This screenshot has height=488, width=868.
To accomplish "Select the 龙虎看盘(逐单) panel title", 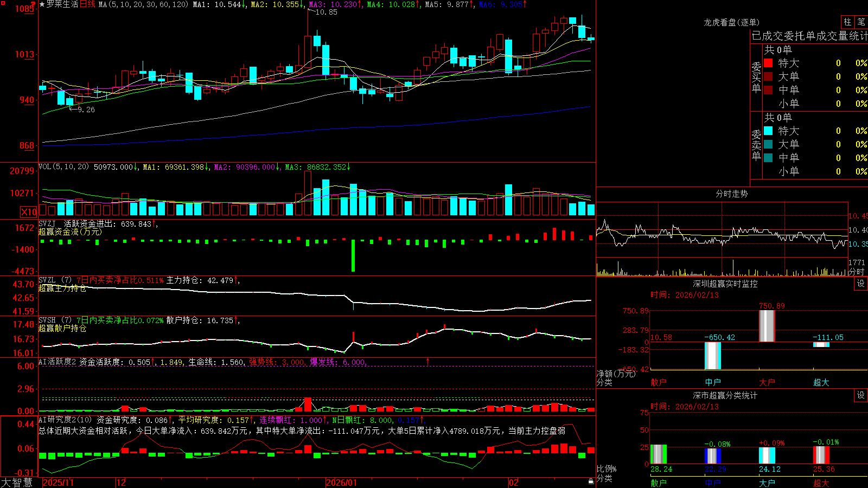I will click(x=731, y=22).
